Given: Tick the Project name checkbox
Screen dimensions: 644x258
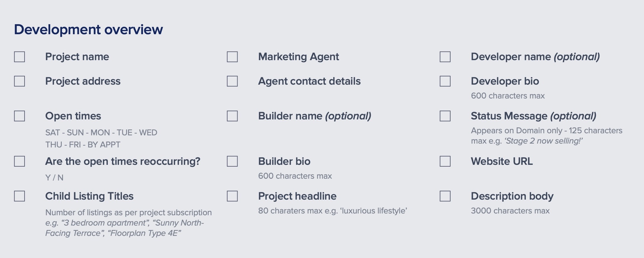Looking at the screenshot, I should pos(19,57).
